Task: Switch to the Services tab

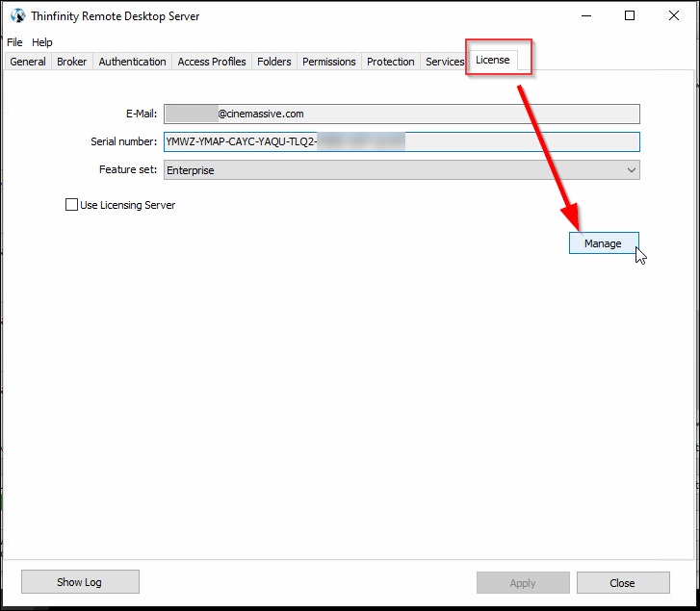Action: coord(444,62)
